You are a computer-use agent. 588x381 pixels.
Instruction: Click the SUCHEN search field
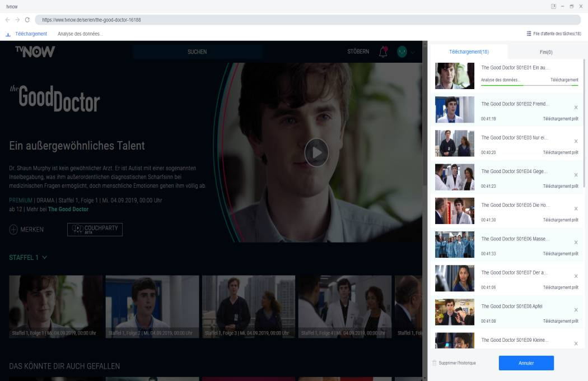[x=197, y=52]
